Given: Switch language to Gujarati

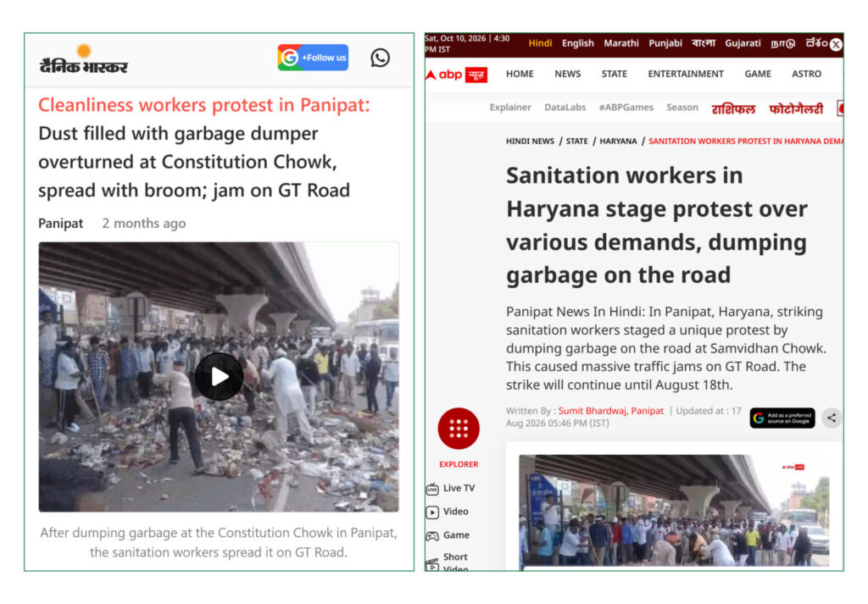Looking at the screenshot, I should pyautogui.click(x=743, y=43).
